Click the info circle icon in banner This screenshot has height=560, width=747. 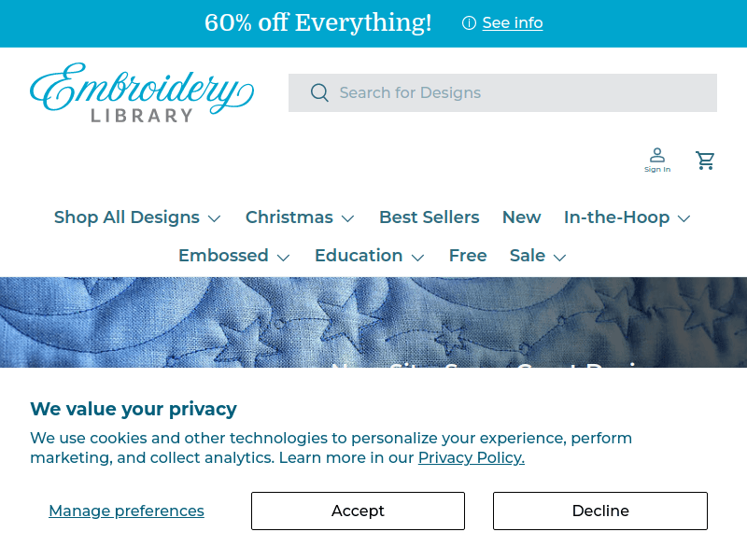(469, 23)
